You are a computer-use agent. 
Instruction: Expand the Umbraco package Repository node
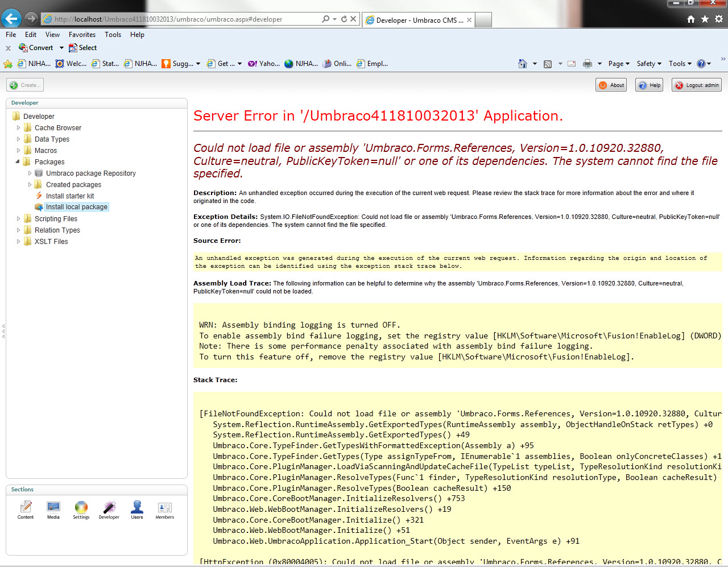(x=30, y=173)
